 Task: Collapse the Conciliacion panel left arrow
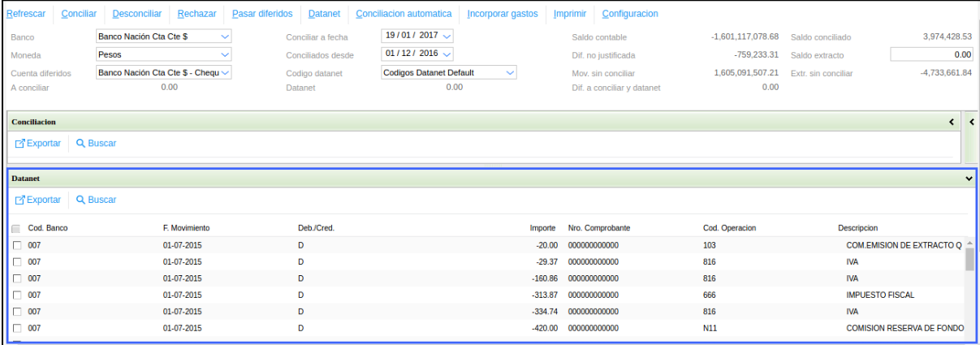[x=952, y=122]
